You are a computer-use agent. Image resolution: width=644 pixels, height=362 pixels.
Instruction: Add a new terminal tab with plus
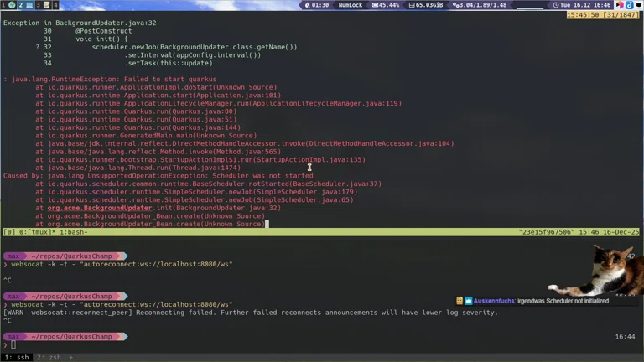[x=70, y=357]
